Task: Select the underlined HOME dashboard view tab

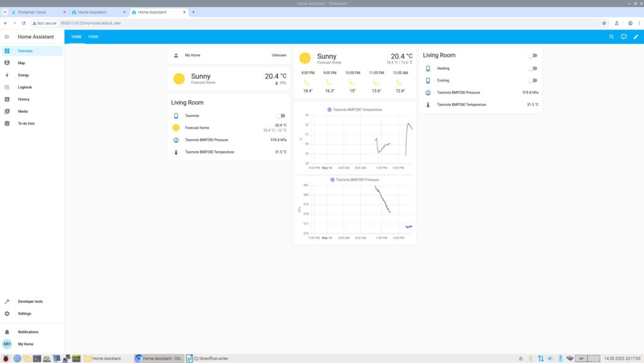Action: point(76,37)
